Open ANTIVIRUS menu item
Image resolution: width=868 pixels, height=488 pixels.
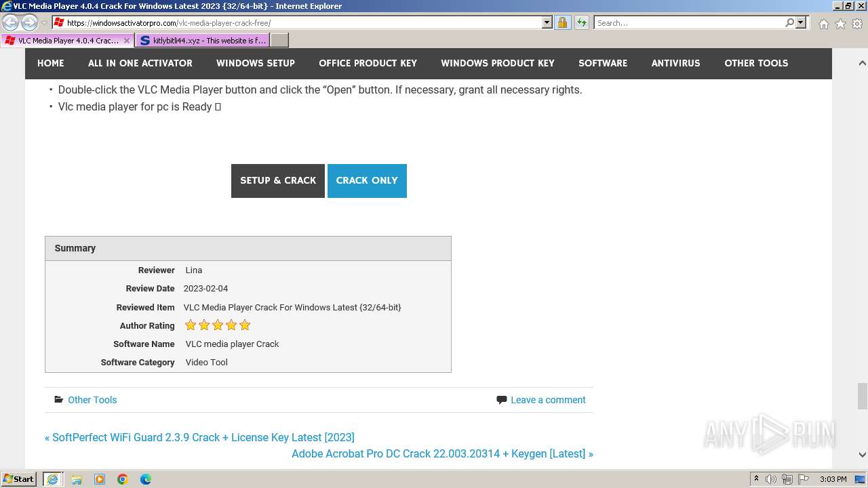(676, 63)
